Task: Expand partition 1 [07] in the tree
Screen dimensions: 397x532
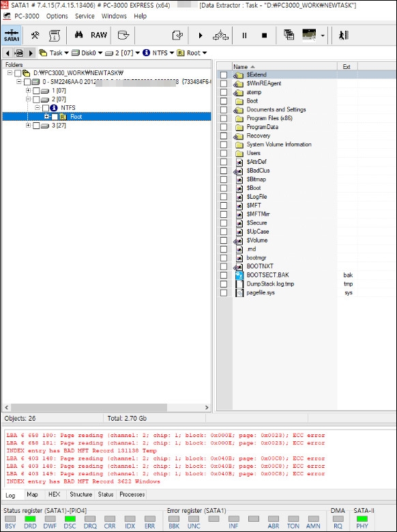Action: (x=28, y=91)
